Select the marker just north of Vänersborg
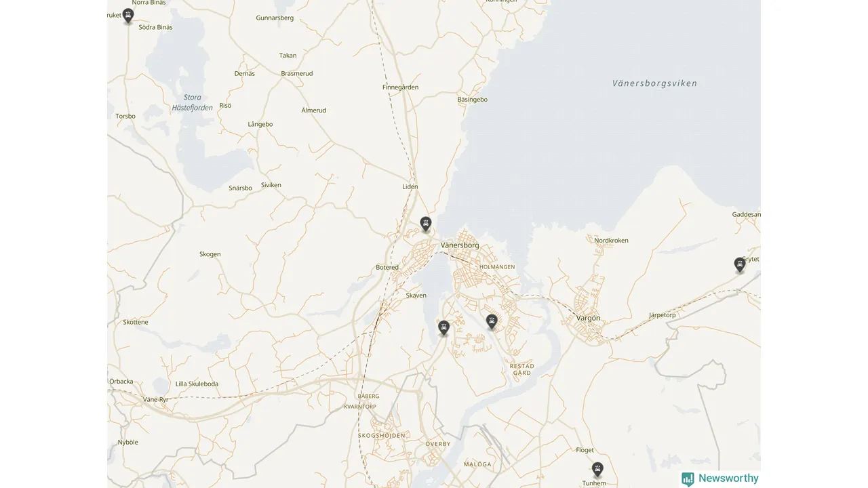868x488 pixels. pyautogui.click(x=426, y=224)
